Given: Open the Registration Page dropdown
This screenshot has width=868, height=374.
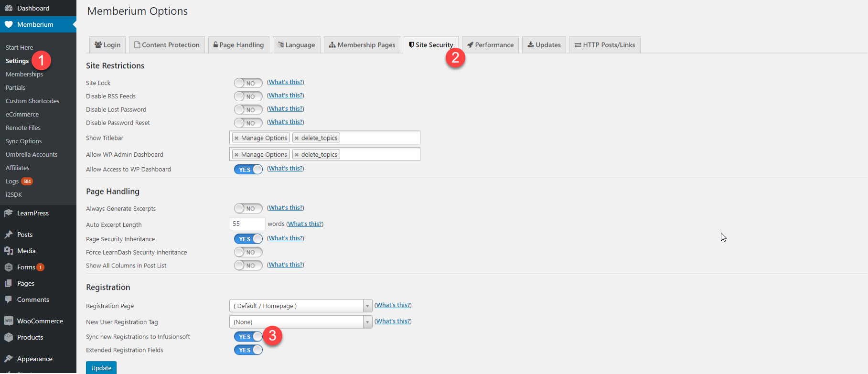Looking at the screenshot, I should (x=300, y=306).
